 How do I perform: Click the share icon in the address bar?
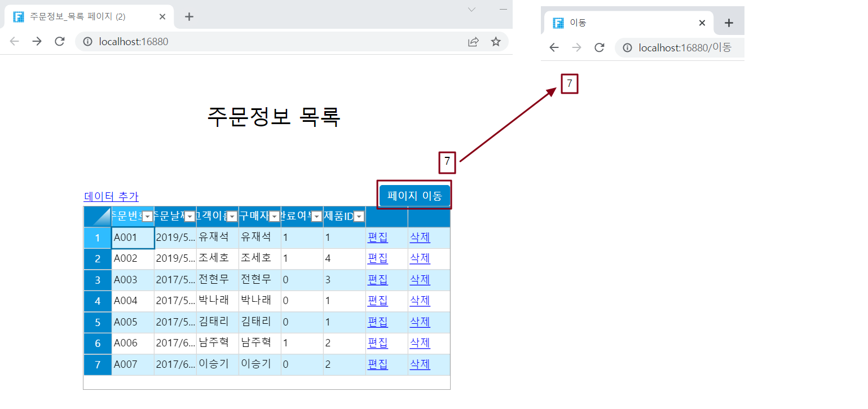(x=473, y=41)
